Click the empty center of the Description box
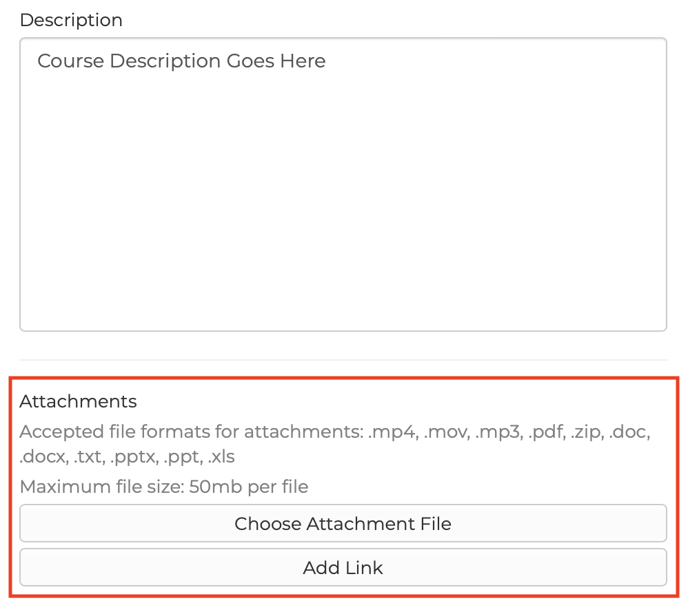The height and width of the screenshot is (614, 688). click(343, 200)
